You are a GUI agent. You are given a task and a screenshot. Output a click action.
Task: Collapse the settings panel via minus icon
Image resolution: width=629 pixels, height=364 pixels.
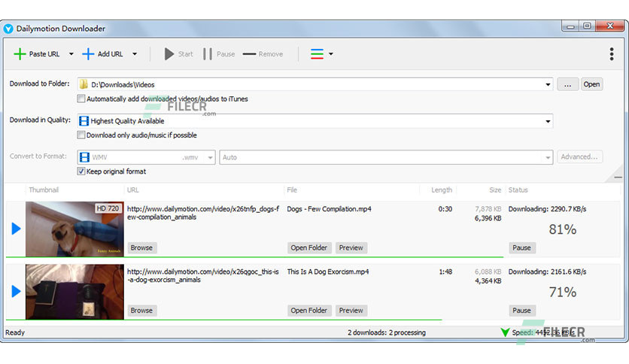pos(618,177)
